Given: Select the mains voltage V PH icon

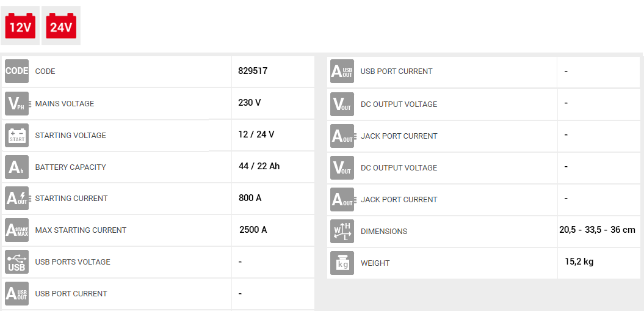Looking at the screenshot, I should point(16,103).
